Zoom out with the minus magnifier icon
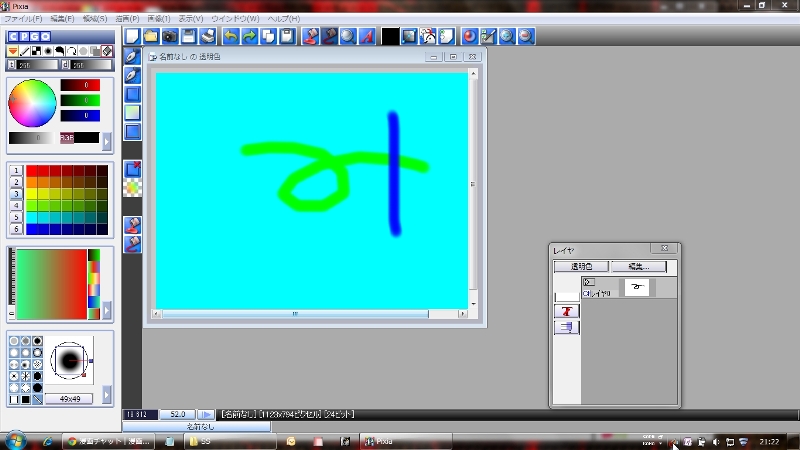 [526, 36]
